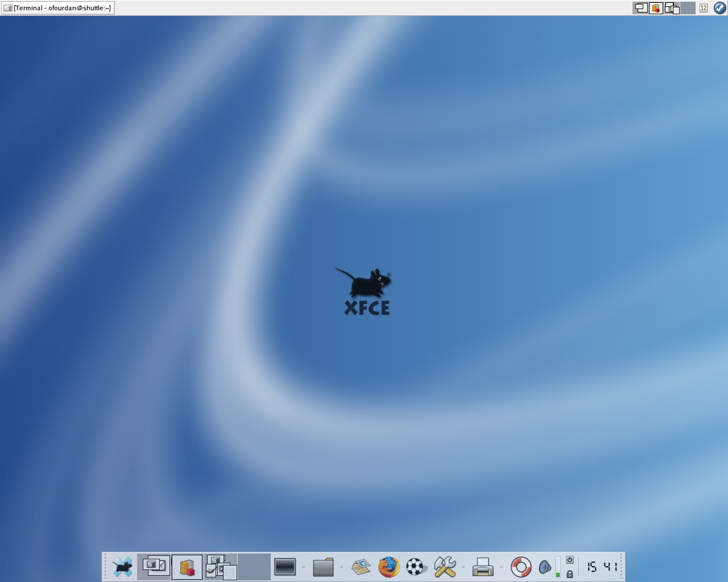Click the power logout button in the panel
Screen dimensions: 728x582
[x=570, y=560]
